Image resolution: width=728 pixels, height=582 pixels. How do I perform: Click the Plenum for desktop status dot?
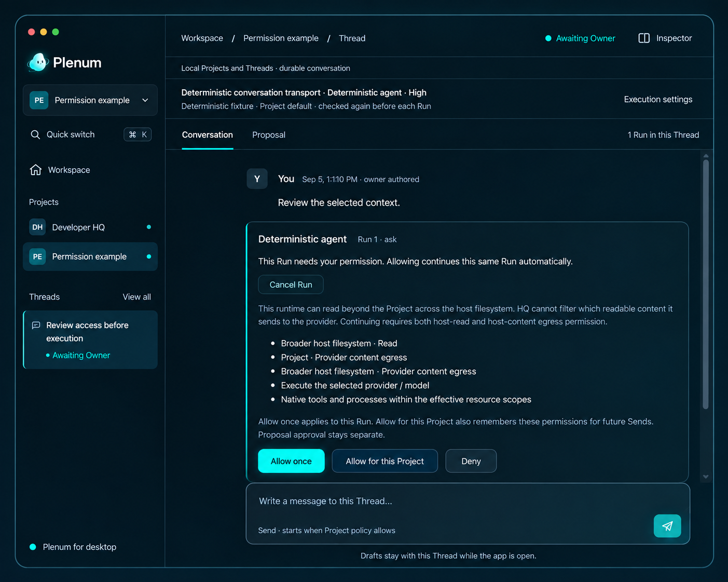[x=33, y=547]
